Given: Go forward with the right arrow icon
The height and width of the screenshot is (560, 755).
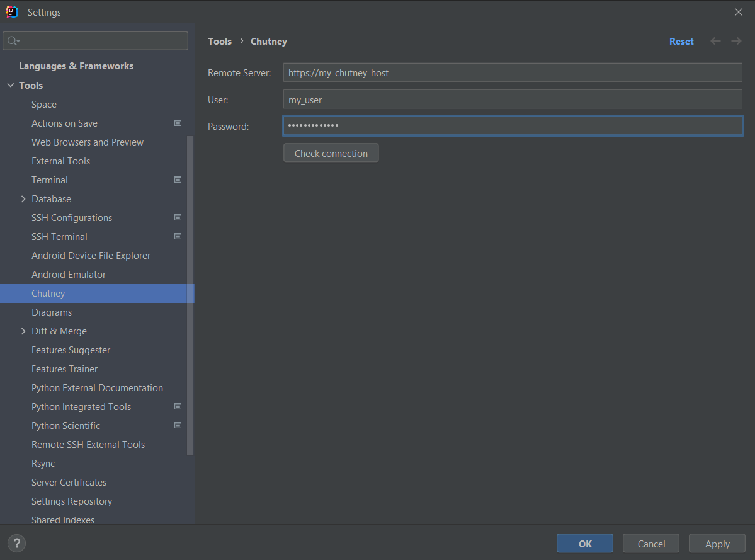Looking at the screenshot, I should (736, 41).
